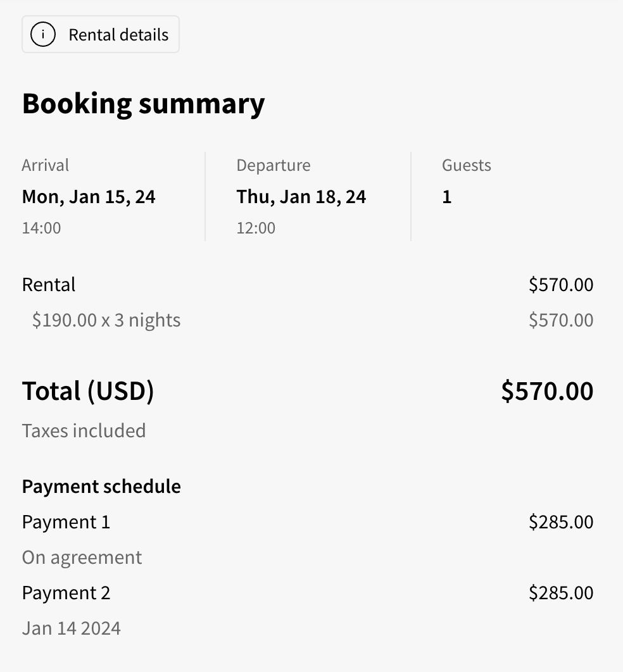Click the Rental line item label

[x=49, y=285]
